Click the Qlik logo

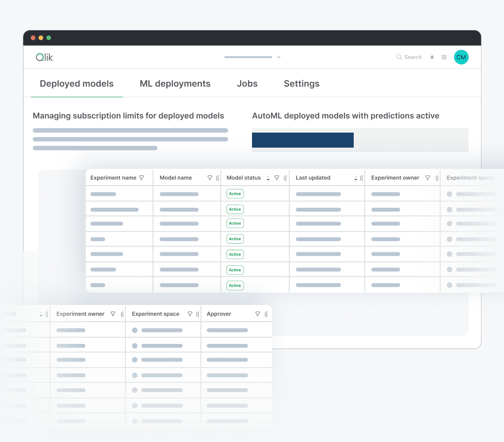tap(44, 57)
